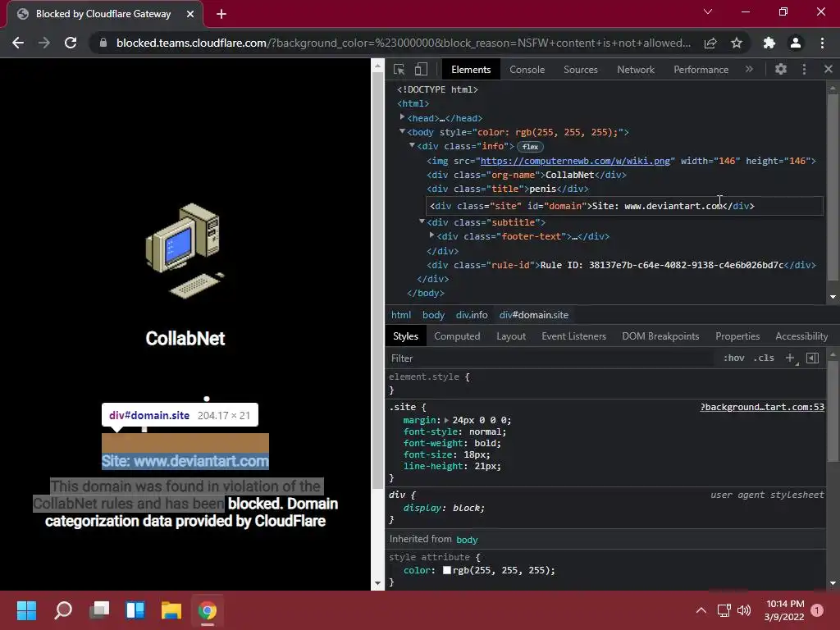Select the div class org-name line
Viewport: 840px width, 630px height.
pos(526,175)
